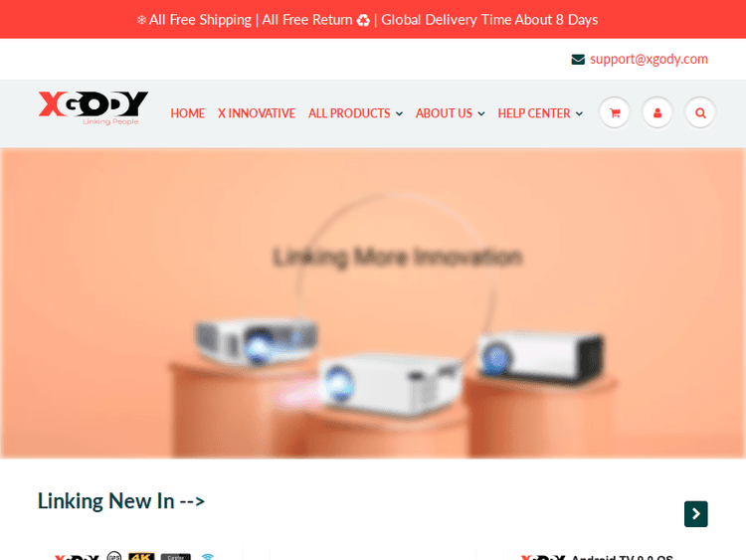Viewport: 746px width, 560px height.
Task: Open the ABOUT US menu label
Action: (444, 113)
